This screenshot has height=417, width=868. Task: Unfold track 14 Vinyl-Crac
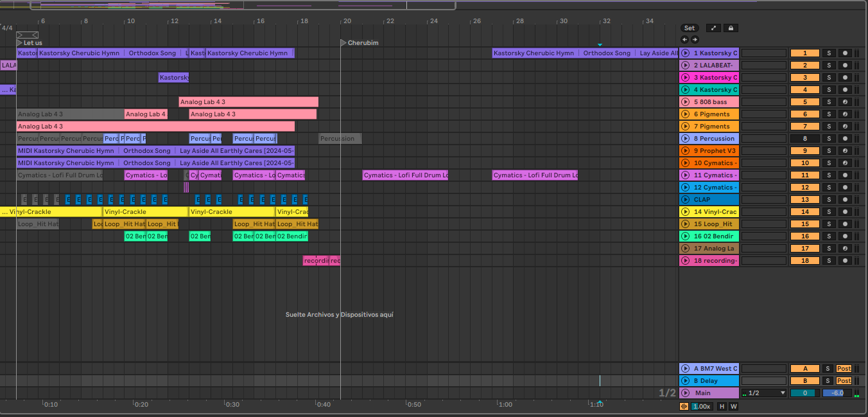[685, 212]
